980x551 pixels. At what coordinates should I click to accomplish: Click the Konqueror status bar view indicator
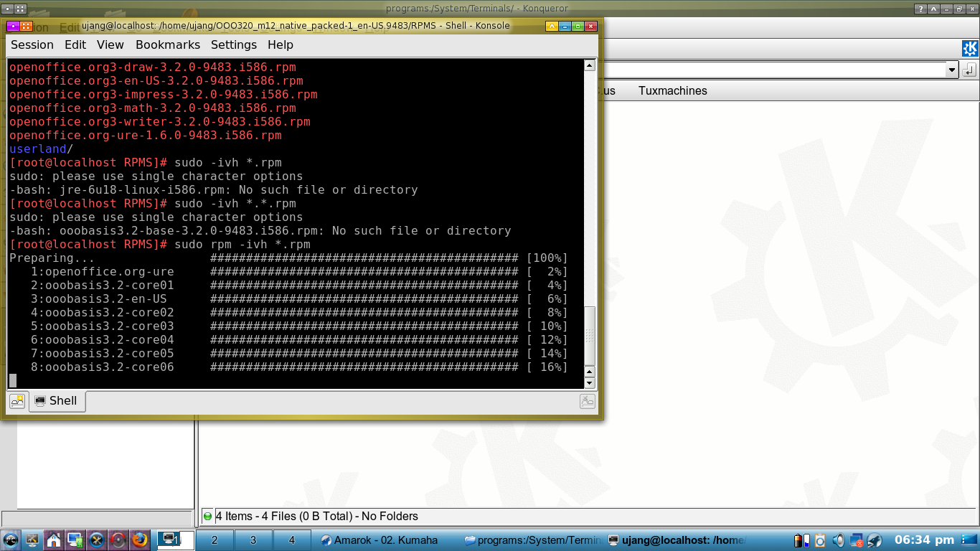pyautogui.click(x=208, y=516)
